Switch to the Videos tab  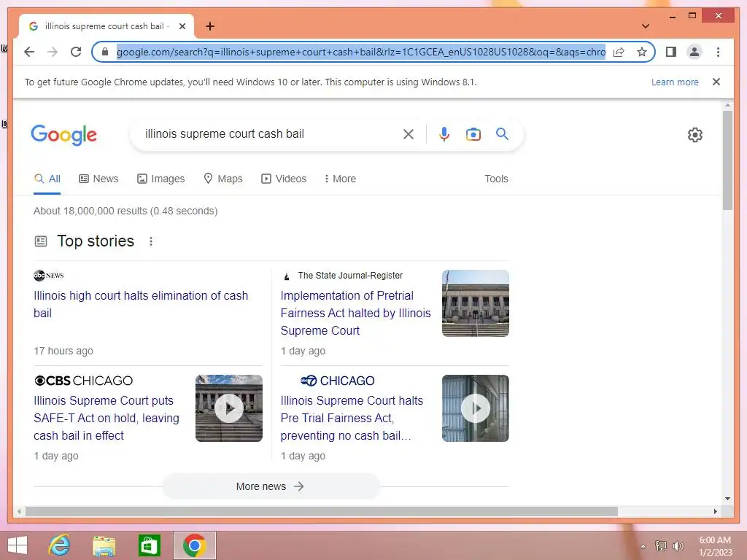pyautogui.click(x=284, y=179)
